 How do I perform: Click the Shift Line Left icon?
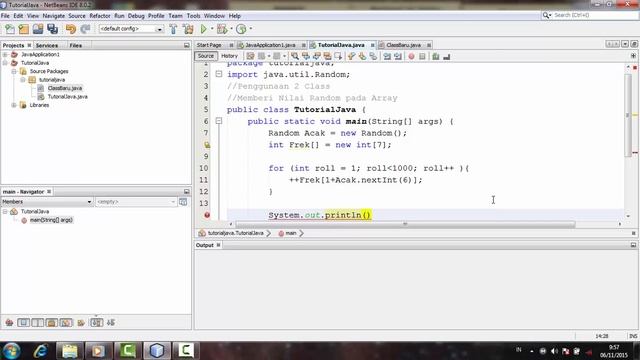[x=387, y=56]
